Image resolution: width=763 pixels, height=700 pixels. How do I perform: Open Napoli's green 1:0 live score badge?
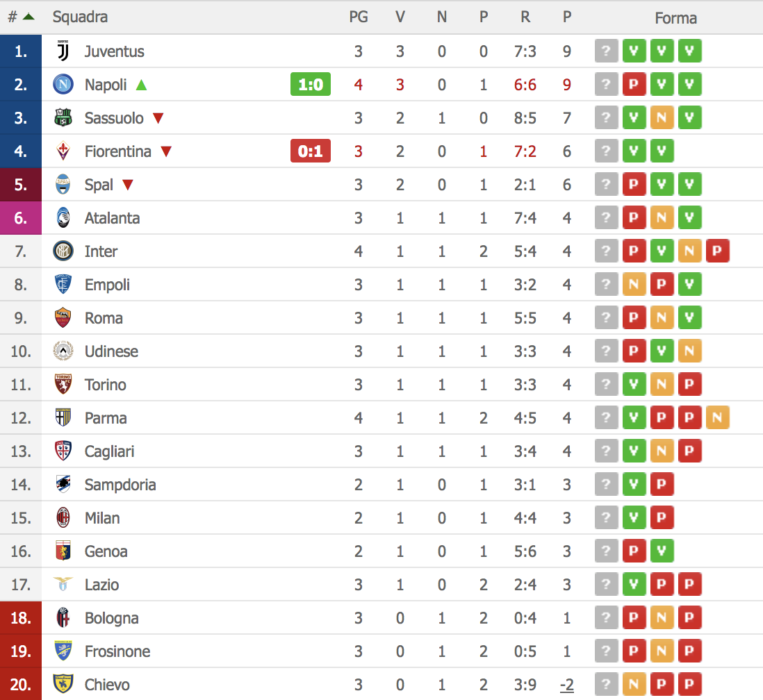click(311, 84)
